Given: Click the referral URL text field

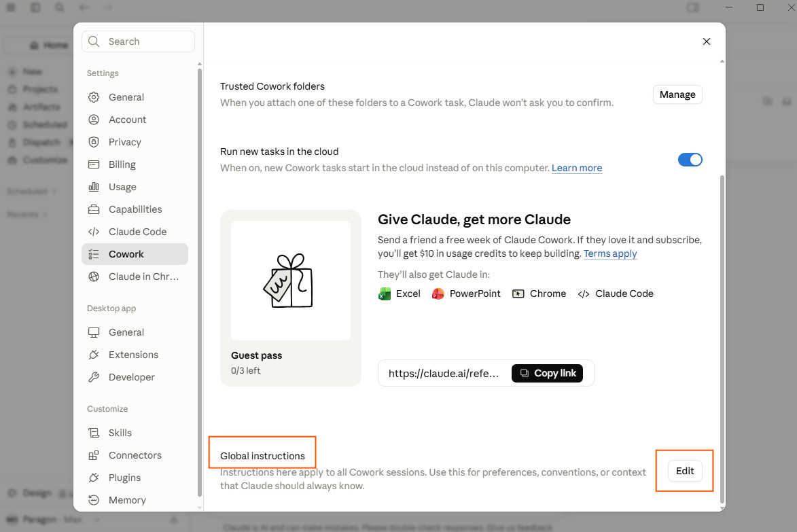Looking at the screenshot, I should click(444, 374).
